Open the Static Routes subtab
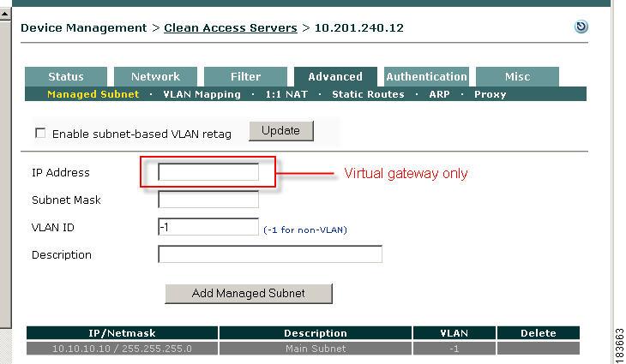Screen dimensions: 626x364 pos(368,94)
